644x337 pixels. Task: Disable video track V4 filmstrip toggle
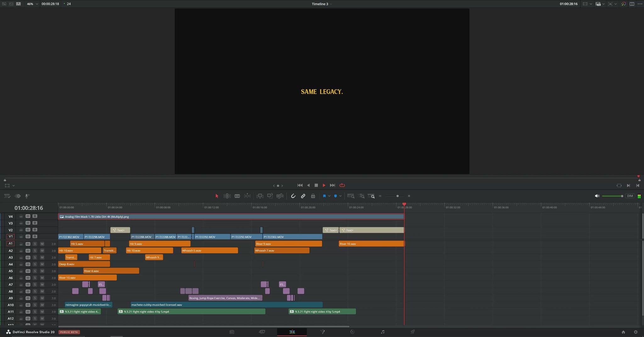point(35,216)
